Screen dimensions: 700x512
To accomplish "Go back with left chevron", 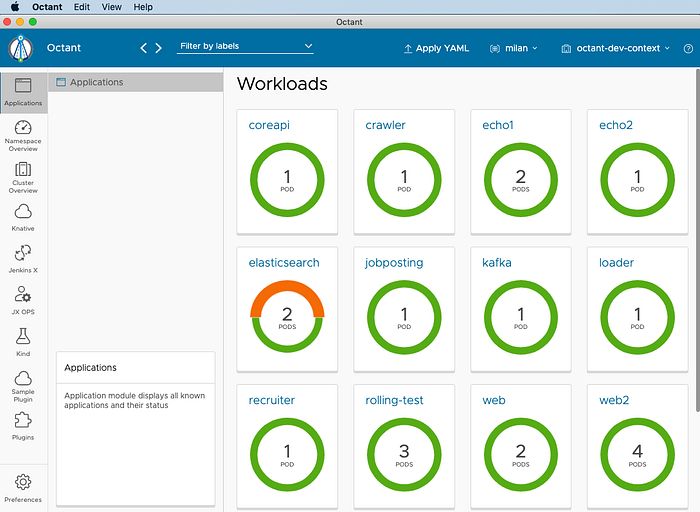I will 143,48.
